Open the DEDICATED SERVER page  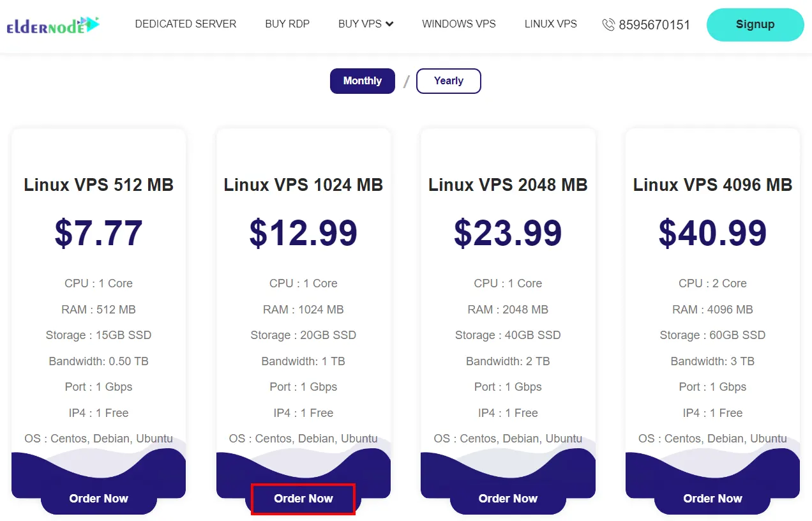coord(185,24)
